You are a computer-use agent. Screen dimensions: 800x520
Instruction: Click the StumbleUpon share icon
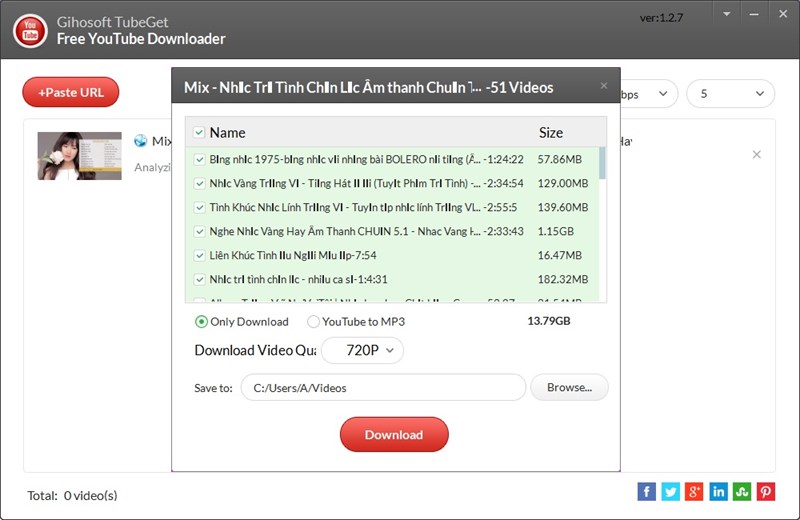click(x=742, y=491)
